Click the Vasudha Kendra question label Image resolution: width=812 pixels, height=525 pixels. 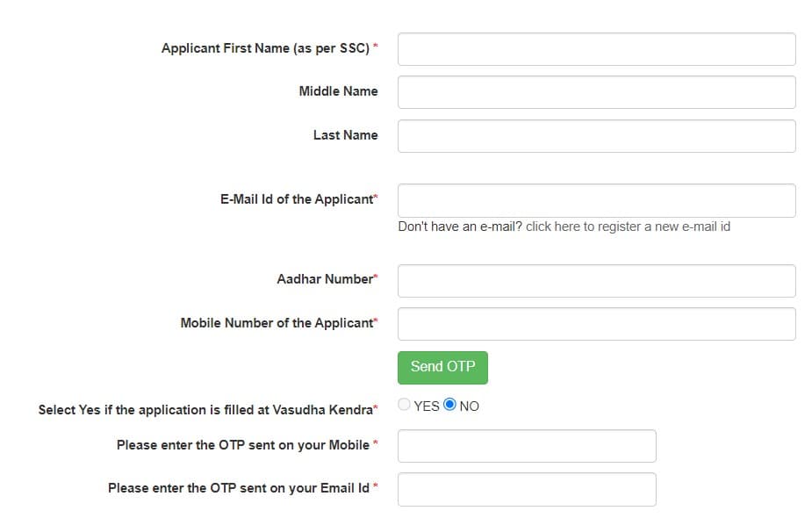click(205, 410)
